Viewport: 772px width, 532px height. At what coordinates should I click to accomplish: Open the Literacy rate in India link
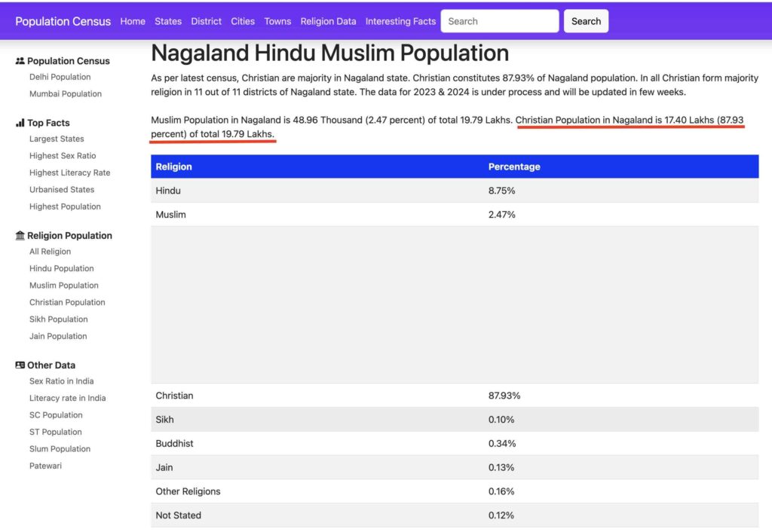pos(67,398)
